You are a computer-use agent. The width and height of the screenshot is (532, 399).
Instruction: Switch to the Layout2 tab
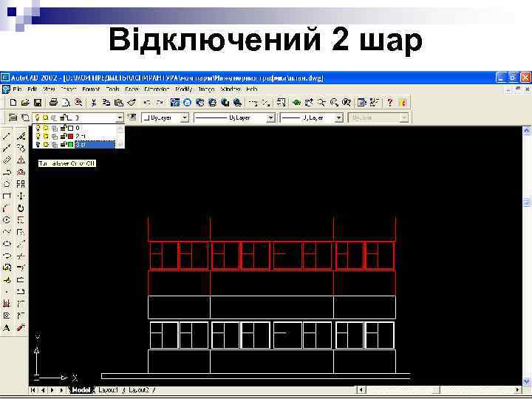pyautogui.click(x=138, y=390)
